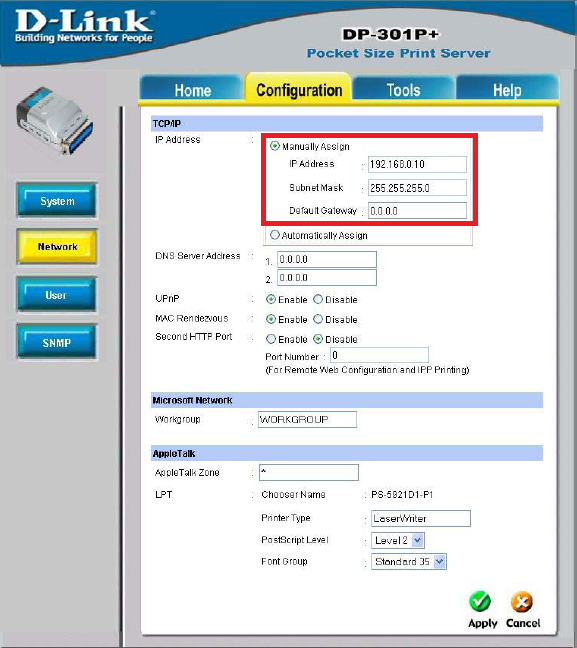577x648 pixels.
Task: Click the green Apply checkmark icon
Action: point(480,602)
